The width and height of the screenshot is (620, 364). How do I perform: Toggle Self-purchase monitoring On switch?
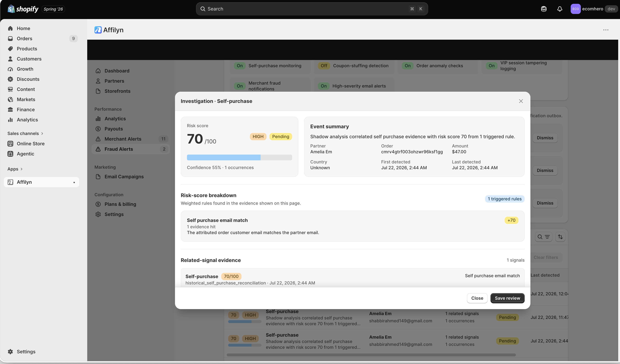coord(240,66)
